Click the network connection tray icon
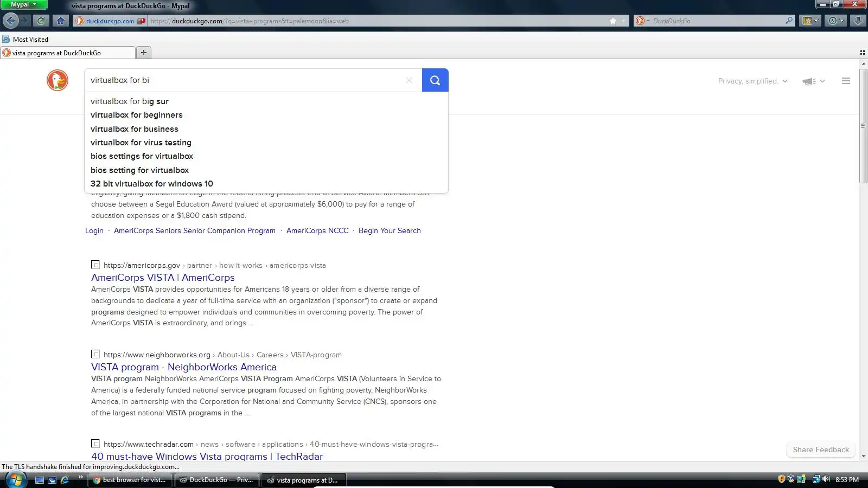The image size is (868, 488). (x=816, y=479)
